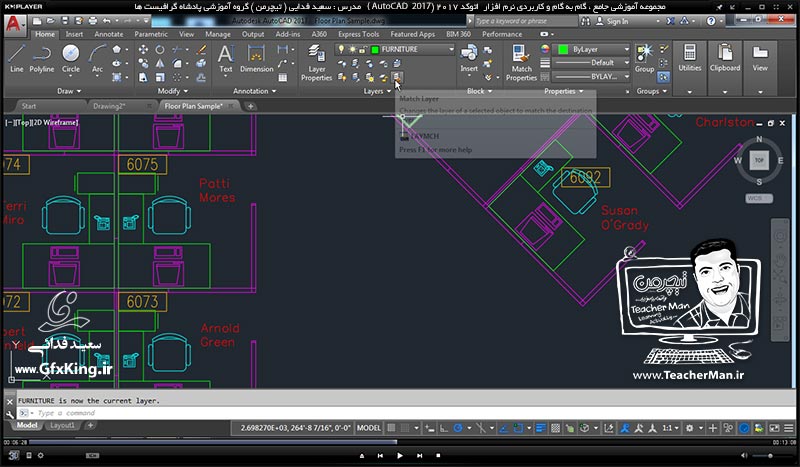Click the Erase tool icon

click(201, 50)
